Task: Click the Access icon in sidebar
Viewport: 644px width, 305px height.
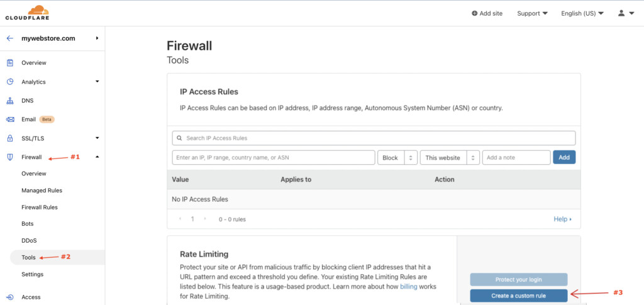Action: click(x=9, y=297)
